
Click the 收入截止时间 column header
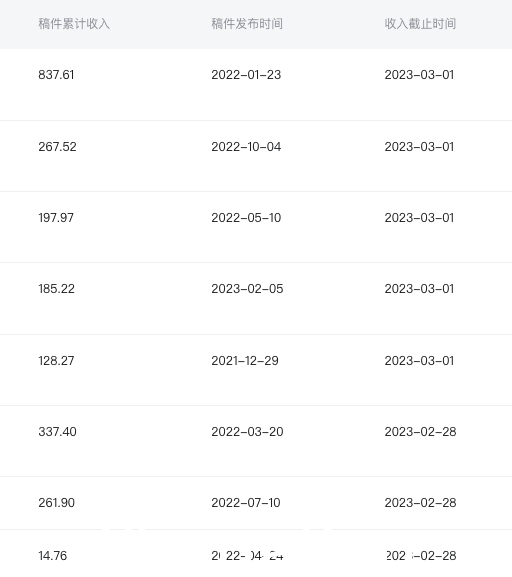(420, 24)
